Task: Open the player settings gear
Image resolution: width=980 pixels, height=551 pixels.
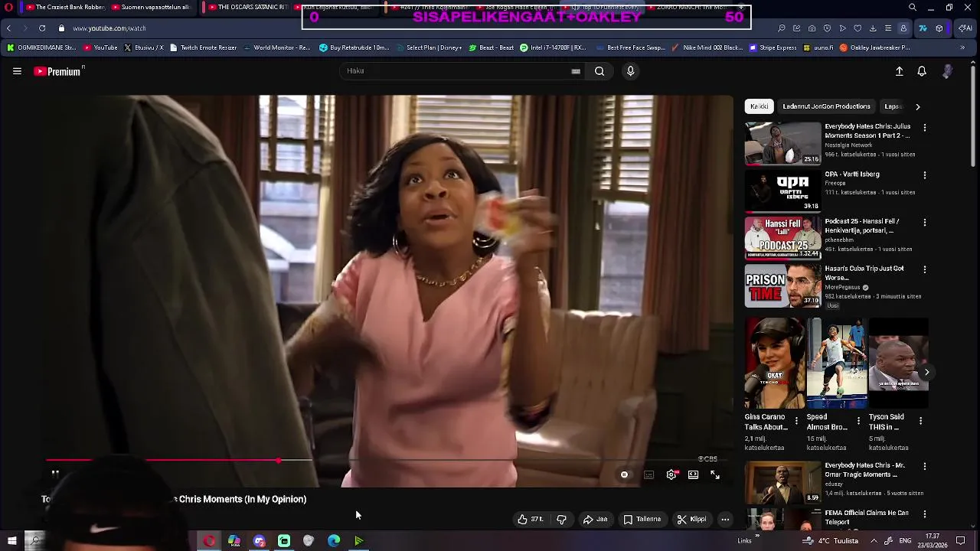Action: (671, 474)
